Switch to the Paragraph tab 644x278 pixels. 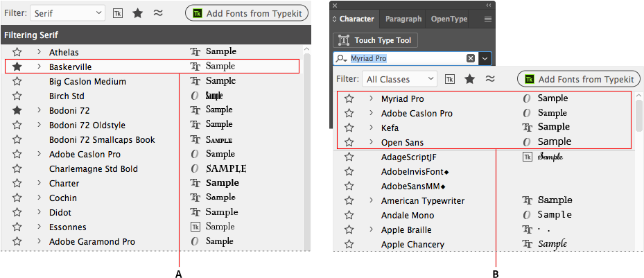tap(403, 19)
